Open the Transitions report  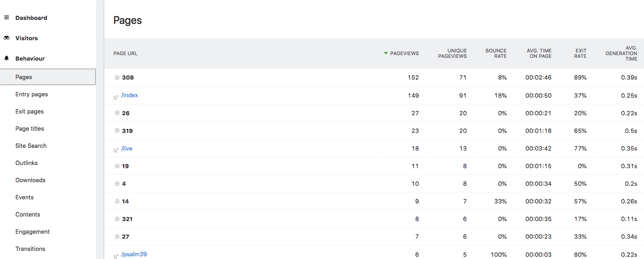(30, 249)
